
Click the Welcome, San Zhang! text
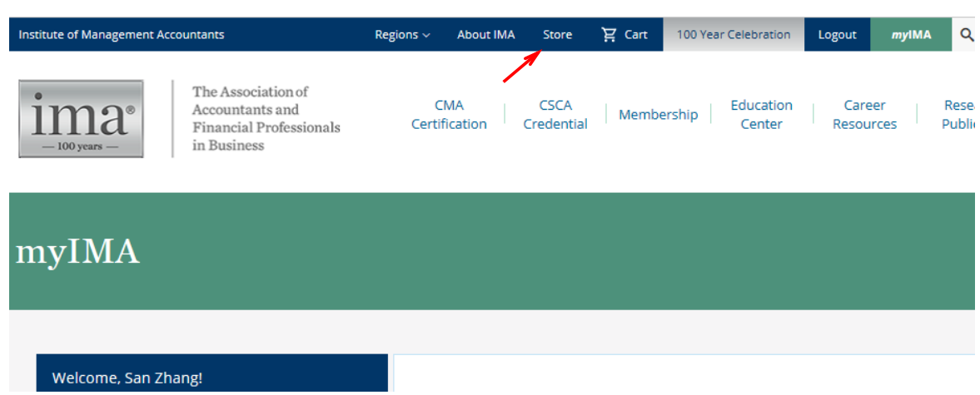[x=127, y=378]
